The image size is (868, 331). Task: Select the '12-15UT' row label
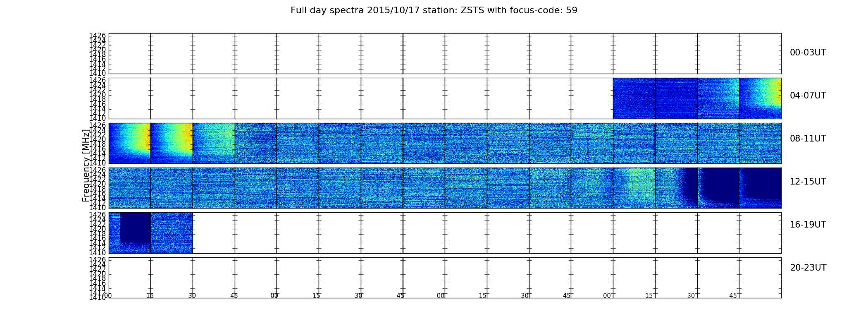[x=808, y=182]
